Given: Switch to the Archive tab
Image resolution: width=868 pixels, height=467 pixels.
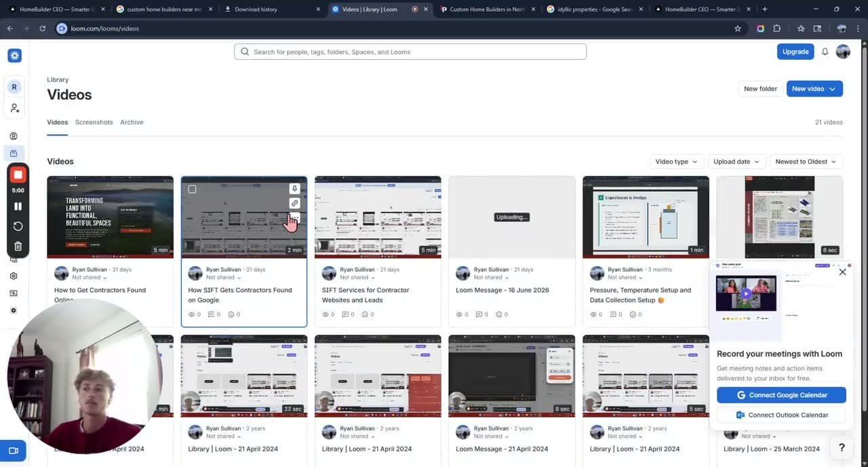Looking at the screenshot, I should (132, 122).
